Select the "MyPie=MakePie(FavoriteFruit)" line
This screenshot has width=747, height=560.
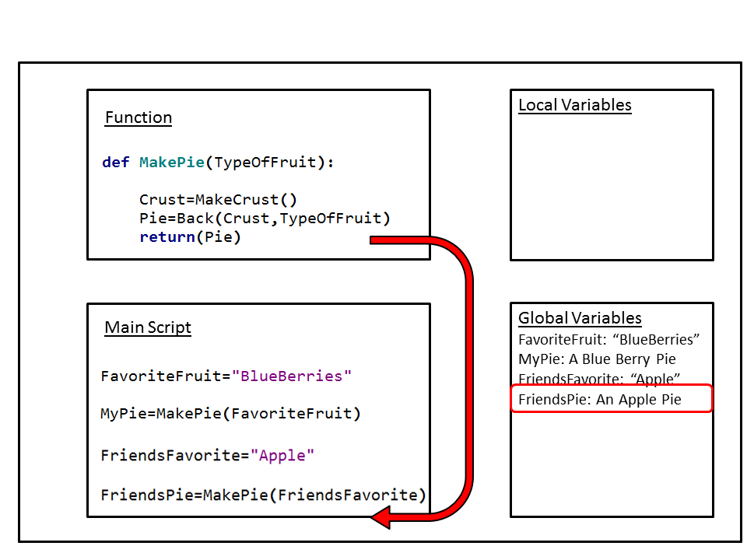pos(231,414)
